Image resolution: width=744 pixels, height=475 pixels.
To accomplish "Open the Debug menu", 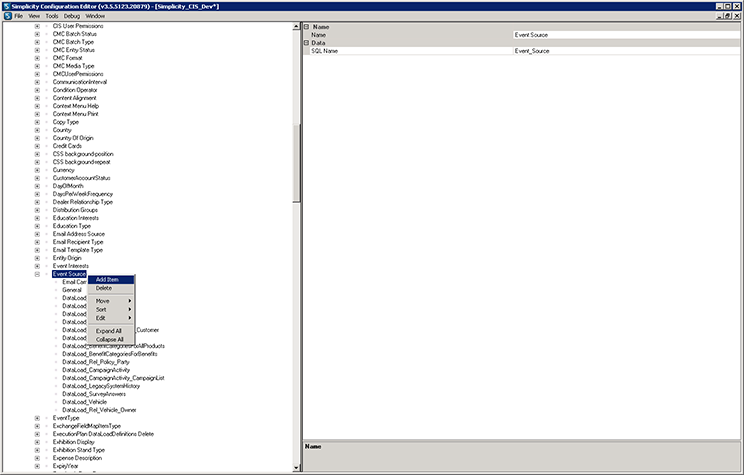I will 72,16.
